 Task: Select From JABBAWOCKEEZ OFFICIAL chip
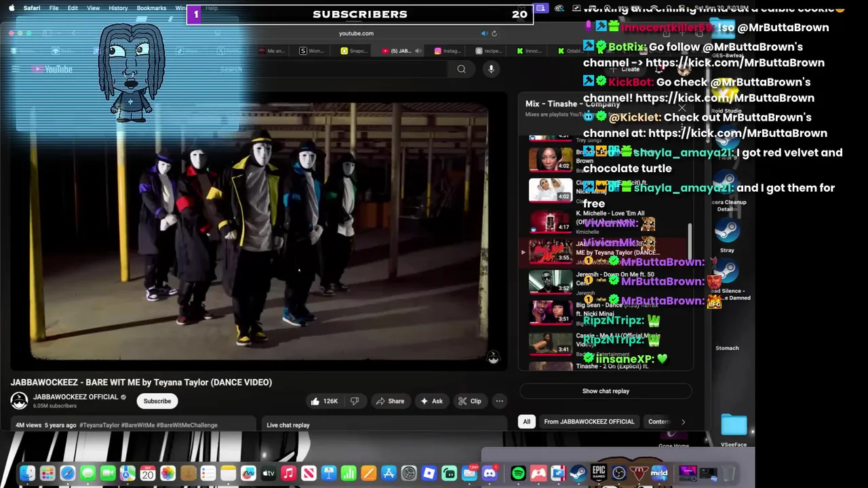[x=589, y=422]
